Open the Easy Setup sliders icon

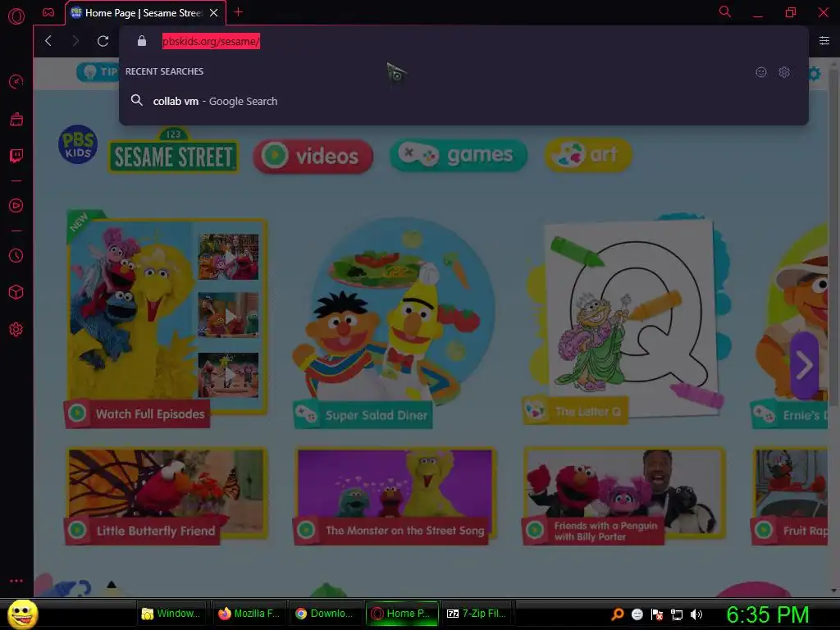pyautogui.click(x=824, y=41)
